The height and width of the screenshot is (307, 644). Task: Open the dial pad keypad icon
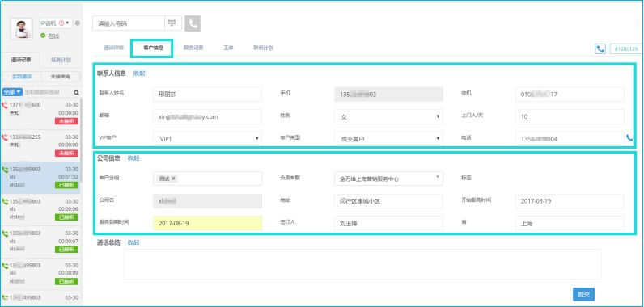click(x=173, y=23)
